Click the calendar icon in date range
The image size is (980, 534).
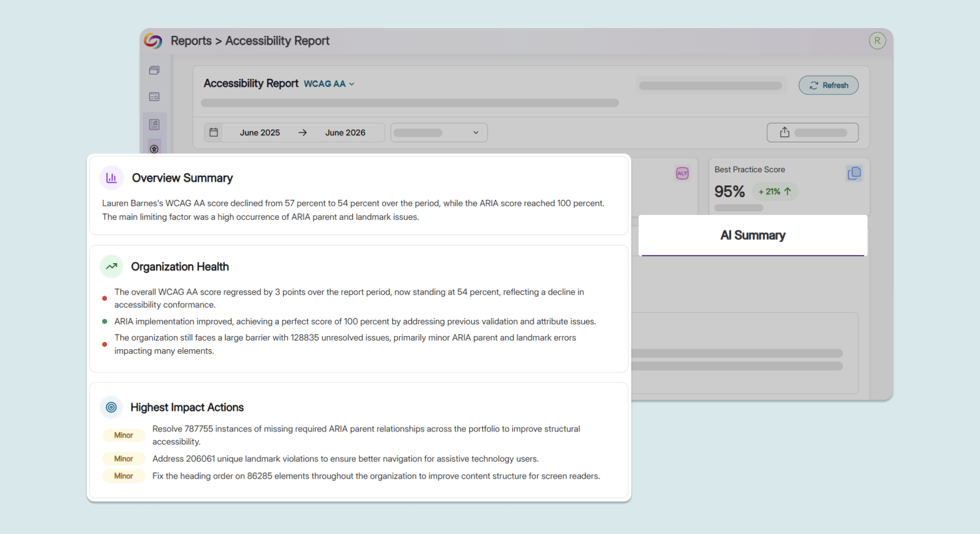pos(214,133)
